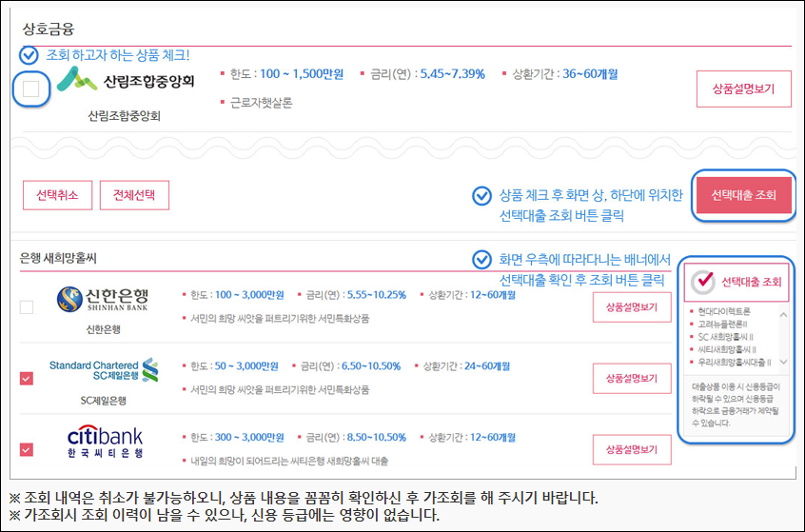Click the citibank 한국씨티은행 logo

pos(105,443)
